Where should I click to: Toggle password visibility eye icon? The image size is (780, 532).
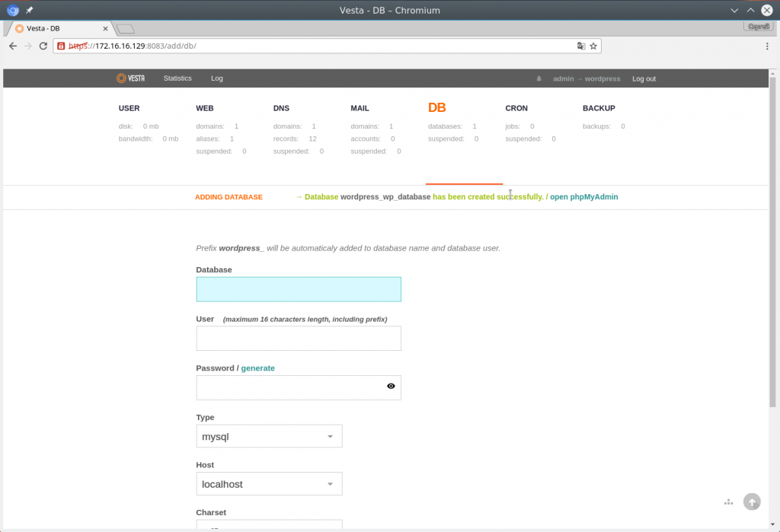point(391,387)
